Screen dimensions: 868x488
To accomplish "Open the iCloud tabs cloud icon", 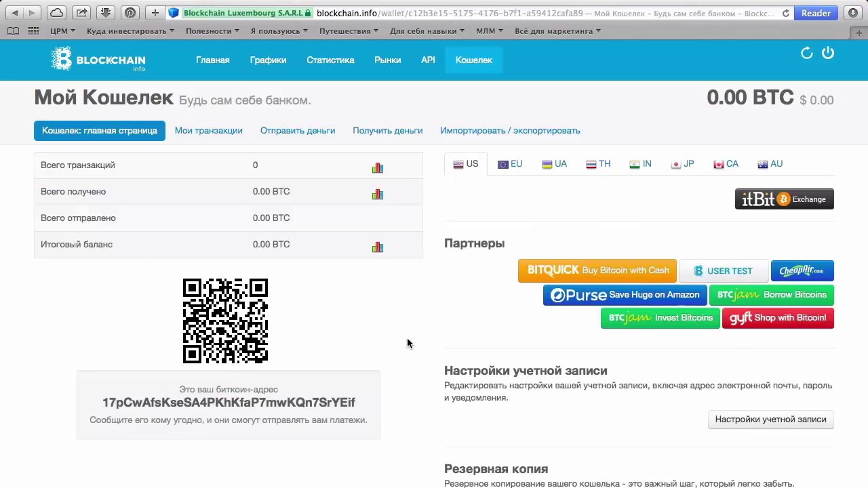I will point(56,13).
